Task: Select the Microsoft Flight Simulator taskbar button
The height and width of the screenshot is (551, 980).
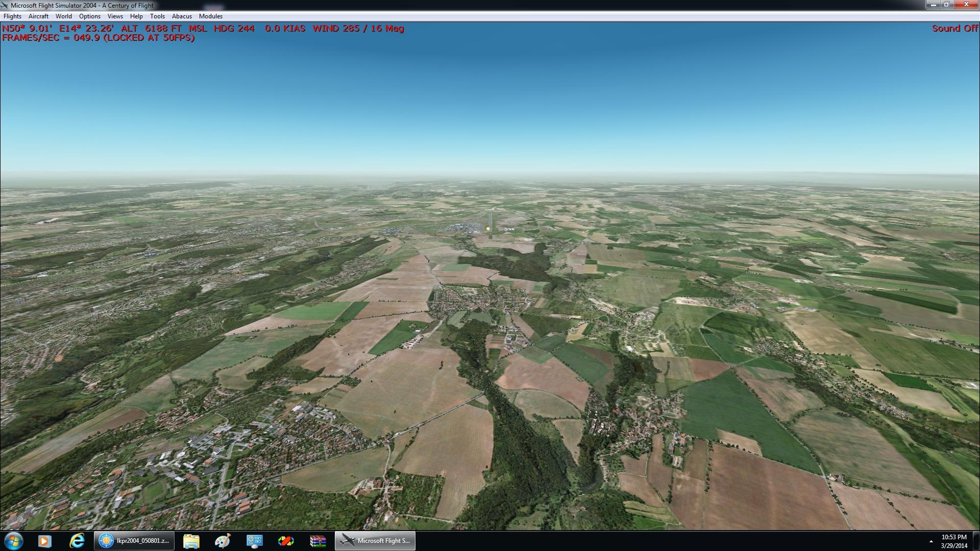Action: tap(375, 541)
